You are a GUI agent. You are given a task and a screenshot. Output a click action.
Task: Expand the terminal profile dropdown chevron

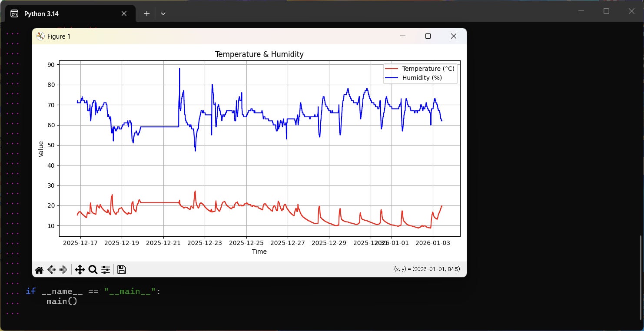coord(163,13)
